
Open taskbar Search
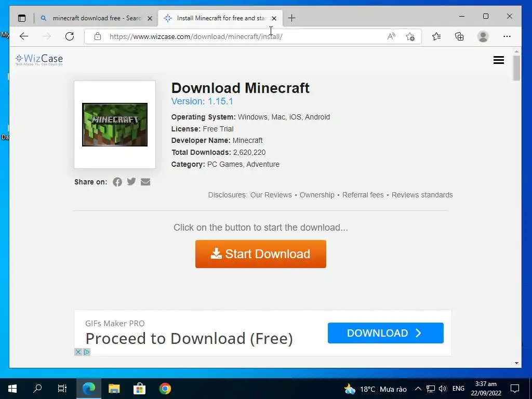click(x=37, y=389)
